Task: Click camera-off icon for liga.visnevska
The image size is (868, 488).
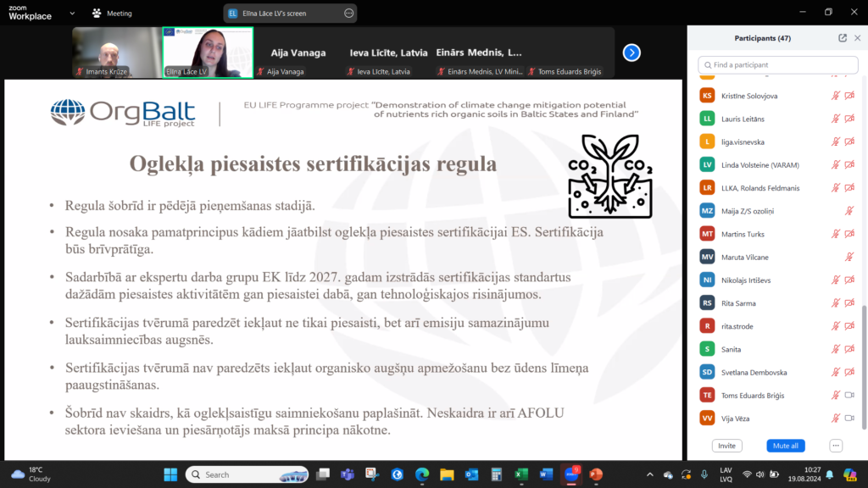Action: click(849, 141)
